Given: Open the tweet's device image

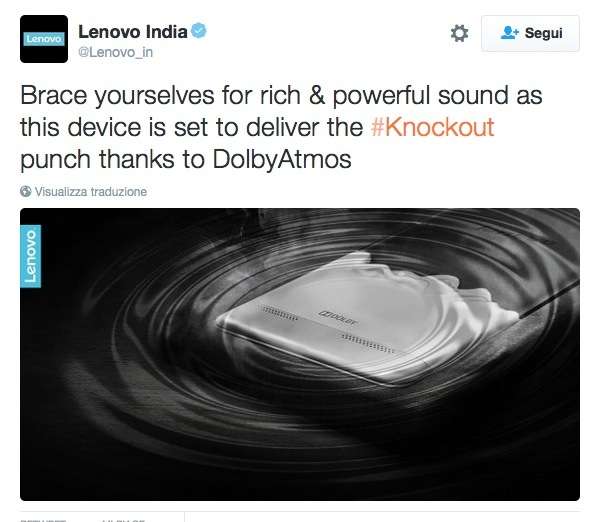Looking at the screenshot, I should 300,354.
